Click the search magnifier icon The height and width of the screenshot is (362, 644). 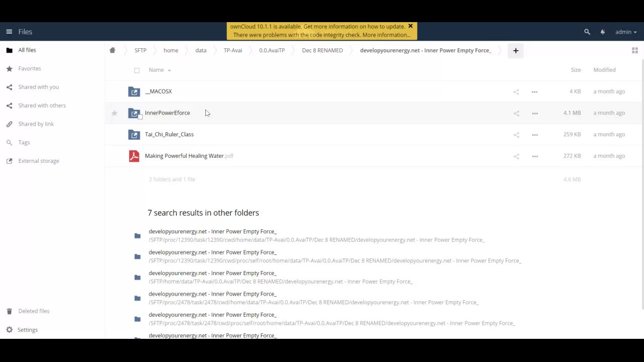587,32
